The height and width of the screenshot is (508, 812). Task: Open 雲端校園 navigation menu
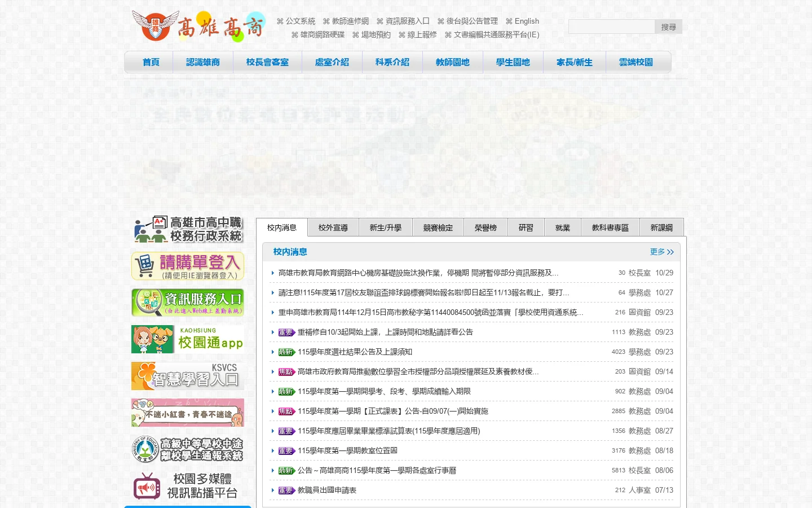pyautogui.click(x=636, y=62)
